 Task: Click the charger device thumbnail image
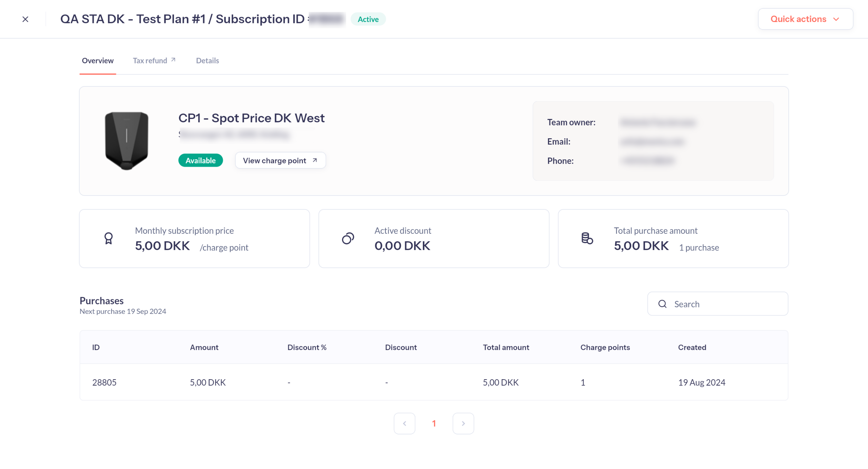point(126,141)
